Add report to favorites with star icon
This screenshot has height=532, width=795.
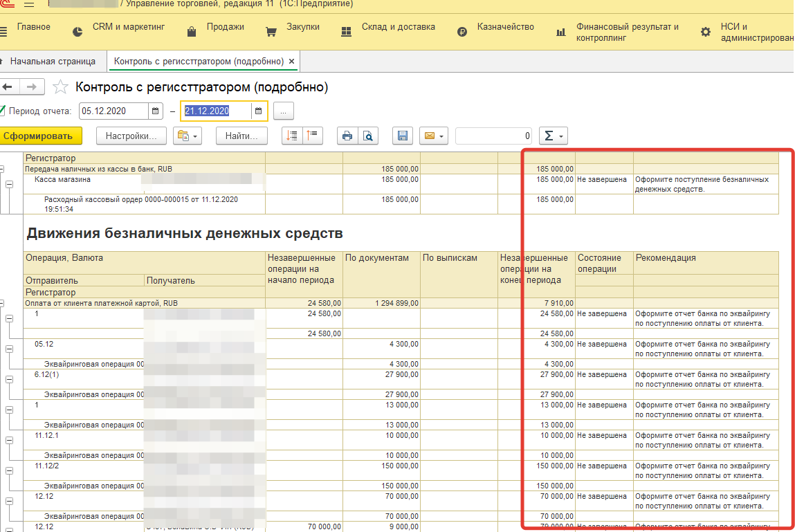pyautogui.click(x=61, y=87)
